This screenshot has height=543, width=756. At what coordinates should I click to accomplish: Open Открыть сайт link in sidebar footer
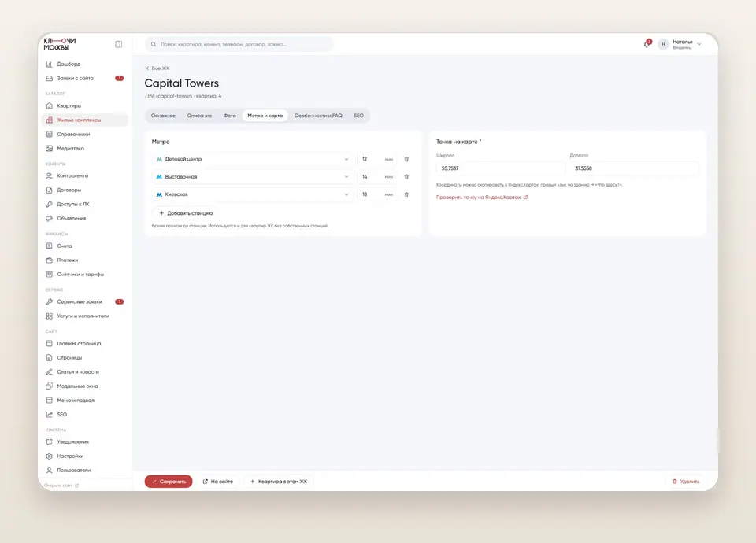click(x=61, y=486)
